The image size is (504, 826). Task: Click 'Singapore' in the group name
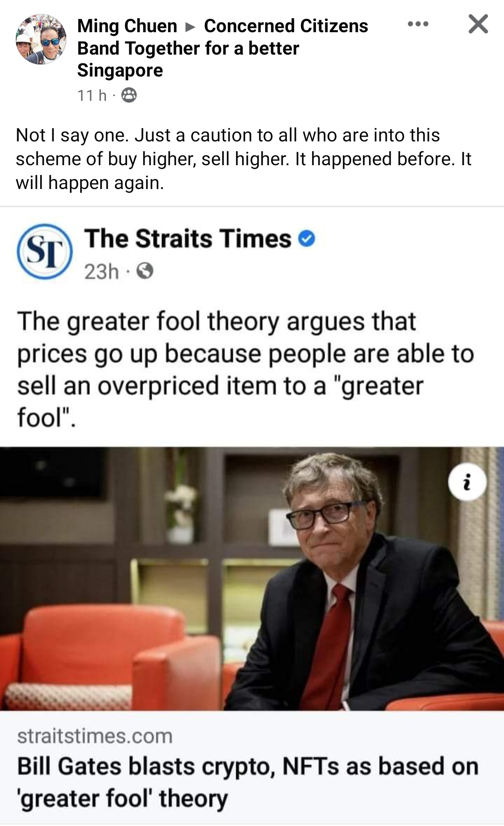pos(120,70)
